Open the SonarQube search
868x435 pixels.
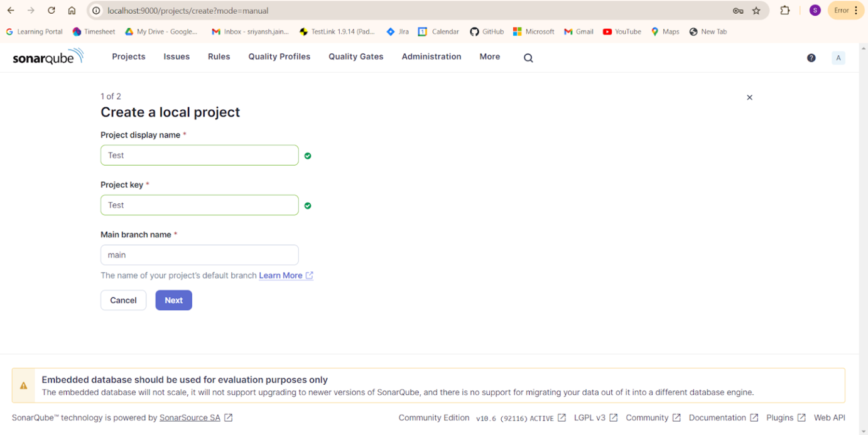click(528, 57)
